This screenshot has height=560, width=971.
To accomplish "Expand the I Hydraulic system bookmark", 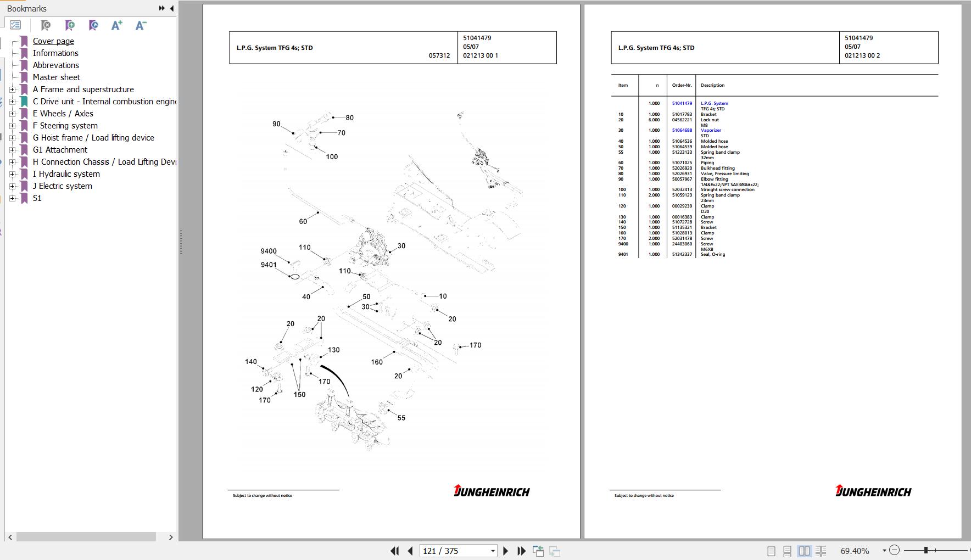I will pyautogui.click(x=13, y=174).
